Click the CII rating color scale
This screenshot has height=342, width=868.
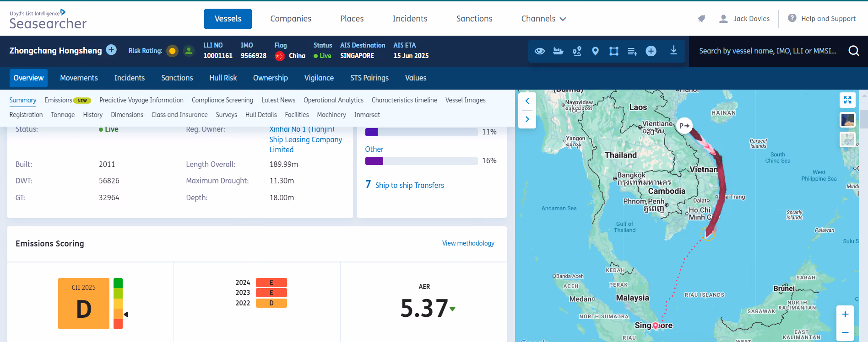118,304
